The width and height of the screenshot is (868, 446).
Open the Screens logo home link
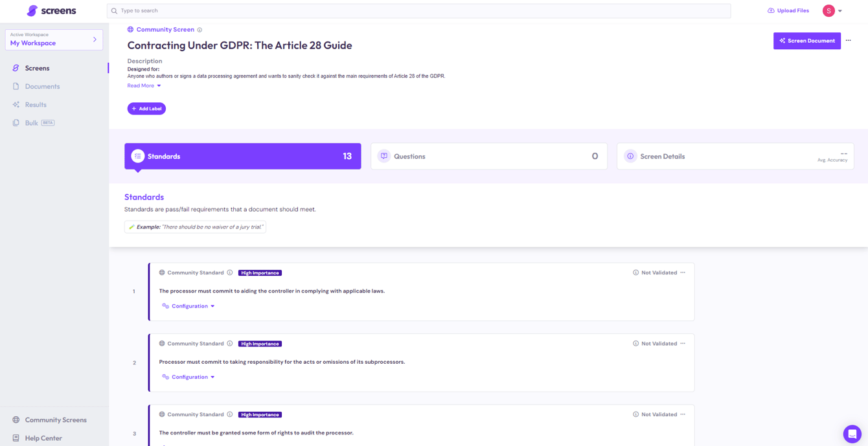51,10
